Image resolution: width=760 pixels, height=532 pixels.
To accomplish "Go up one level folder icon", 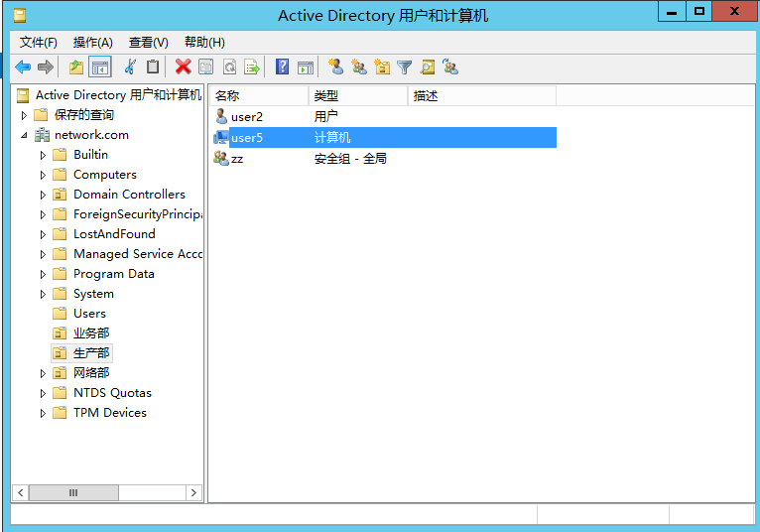I will pyautogui.click(x=76, y=66).
